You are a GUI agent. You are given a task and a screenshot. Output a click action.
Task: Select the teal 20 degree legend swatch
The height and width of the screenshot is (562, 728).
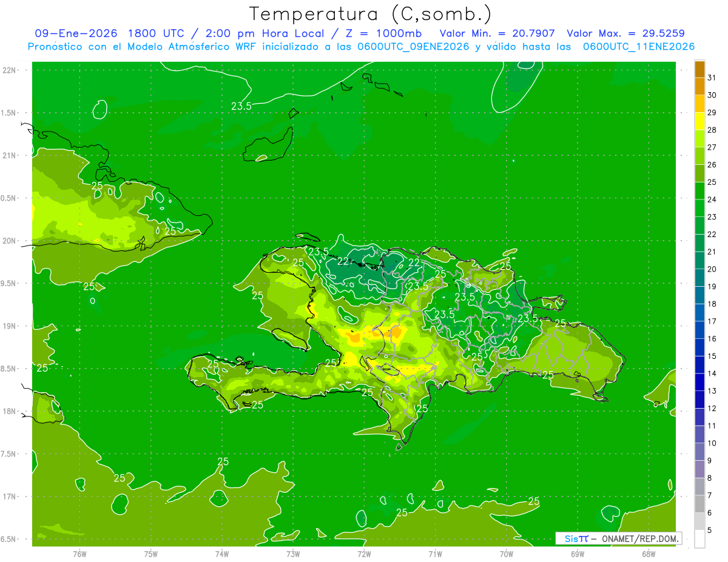tap(699, 261)
